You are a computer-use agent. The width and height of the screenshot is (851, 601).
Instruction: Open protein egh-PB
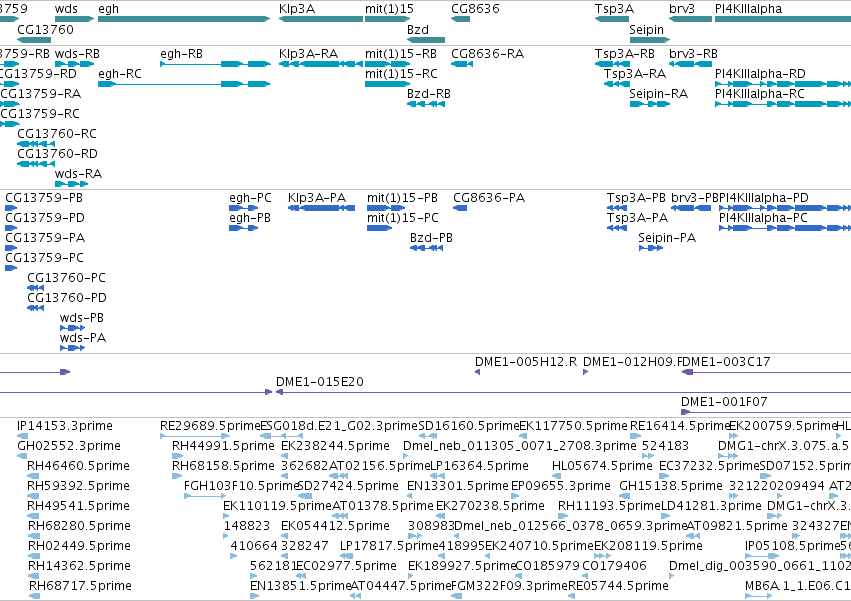tap(250, 218)
